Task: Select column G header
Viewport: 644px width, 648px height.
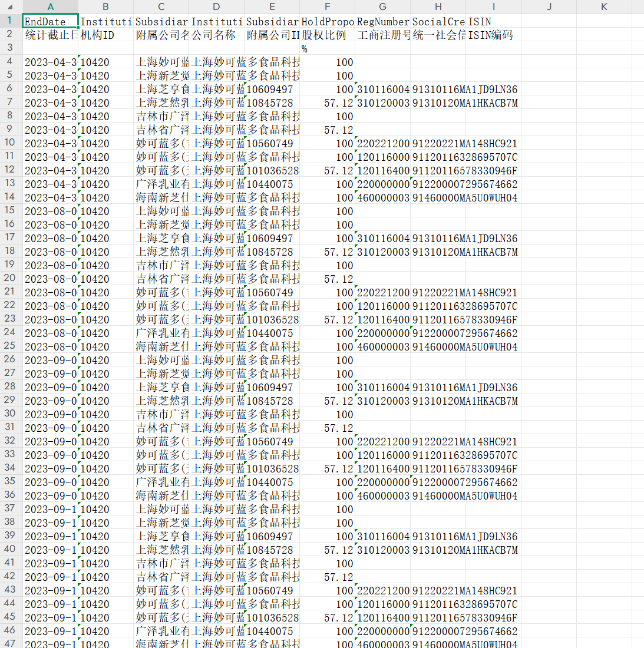Action: point(383,6)
